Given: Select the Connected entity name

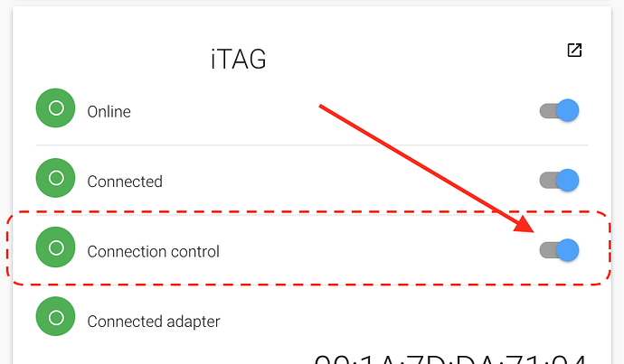Looking at the screenshot, I should [x=125, y=182].
